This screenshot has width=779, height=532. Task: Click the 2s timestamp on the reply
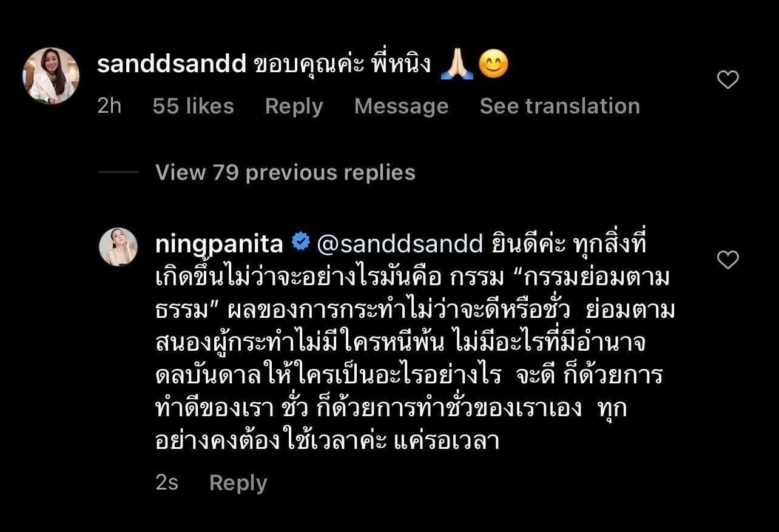pyautogui.click(x=167, y=483)
